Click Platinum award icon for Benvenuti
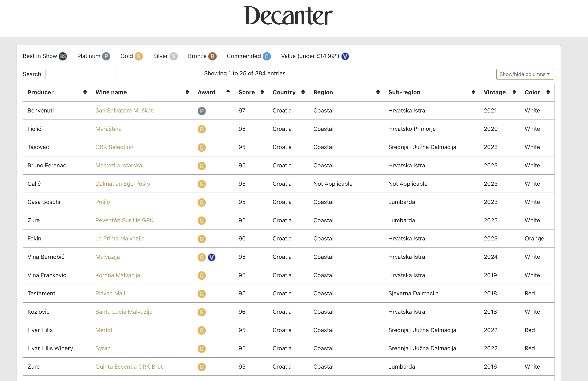The width and height of the screenshot is (588, 381). pyautogui.click(x=202, y=111)
